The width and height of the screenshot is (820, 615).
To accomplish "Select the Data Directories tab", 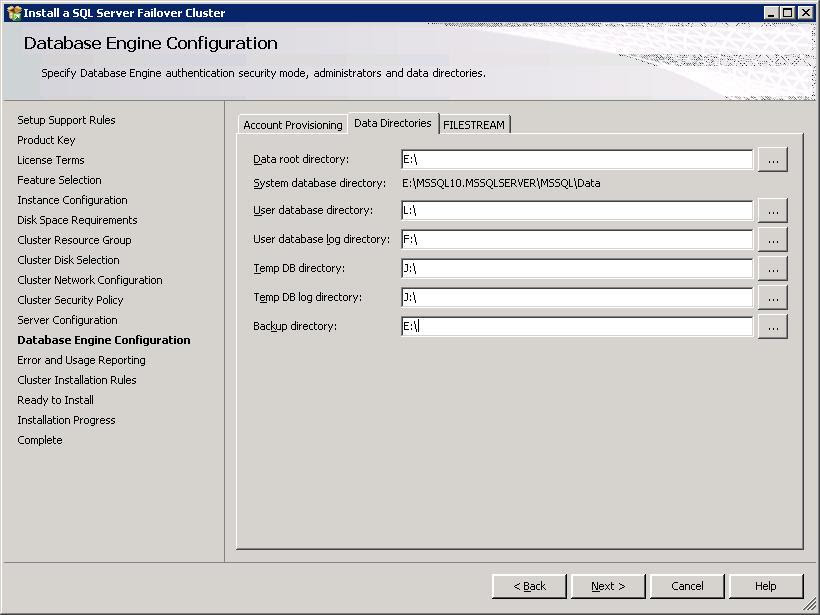I will 393,123.
